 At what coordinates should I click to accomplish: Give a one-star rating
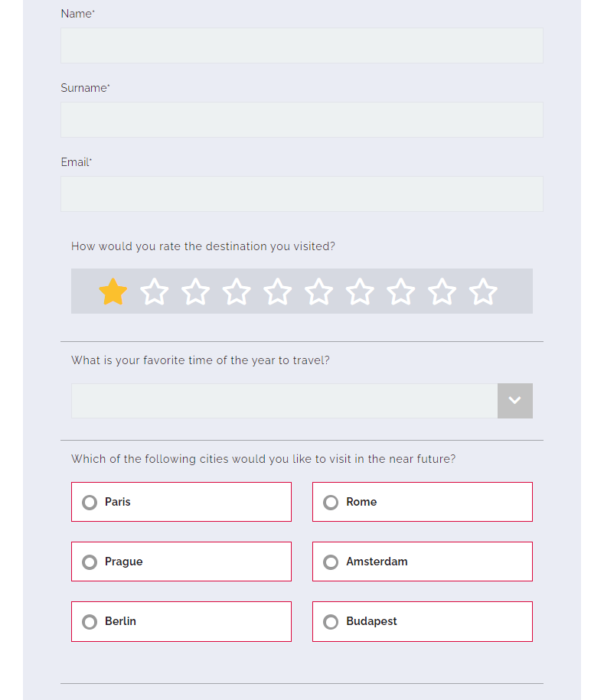pos(113,291)
